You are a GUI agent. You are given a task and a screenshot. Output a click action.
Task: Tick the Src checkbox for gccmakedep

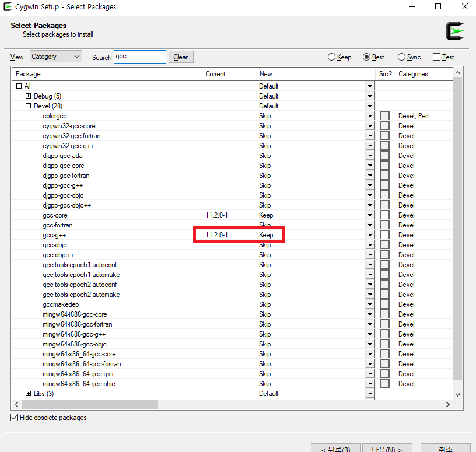(384, 304)
